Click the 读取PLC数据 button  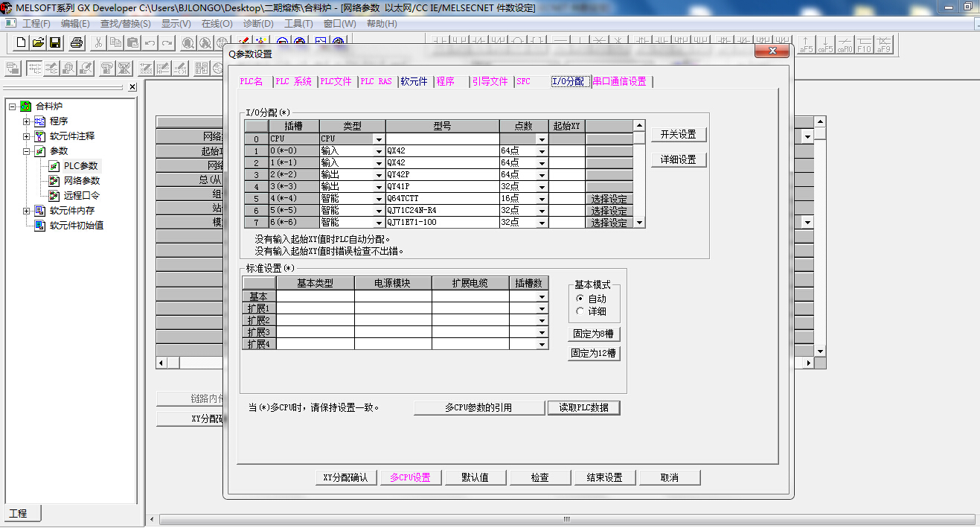coord(583,407)
